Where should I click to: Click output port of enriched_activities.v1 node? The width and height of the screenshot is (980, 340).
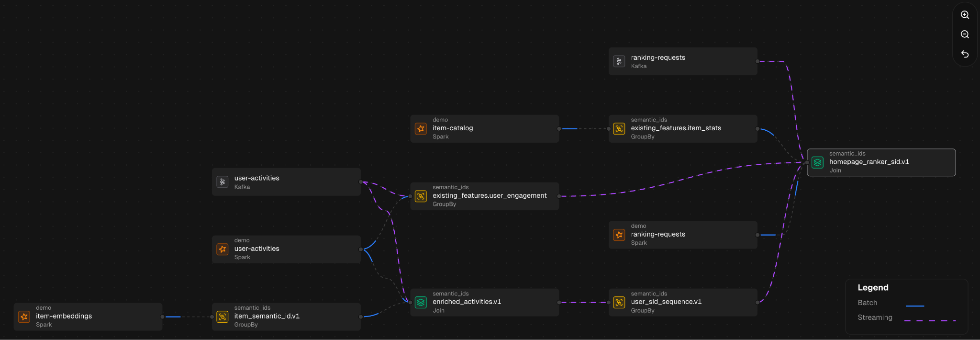(559, 303)
